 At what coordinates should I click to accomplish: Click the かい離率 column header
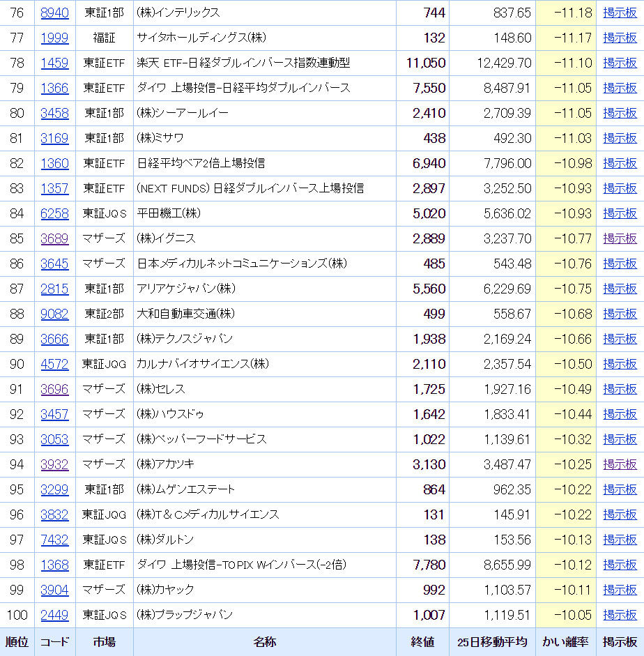point(565,642)
